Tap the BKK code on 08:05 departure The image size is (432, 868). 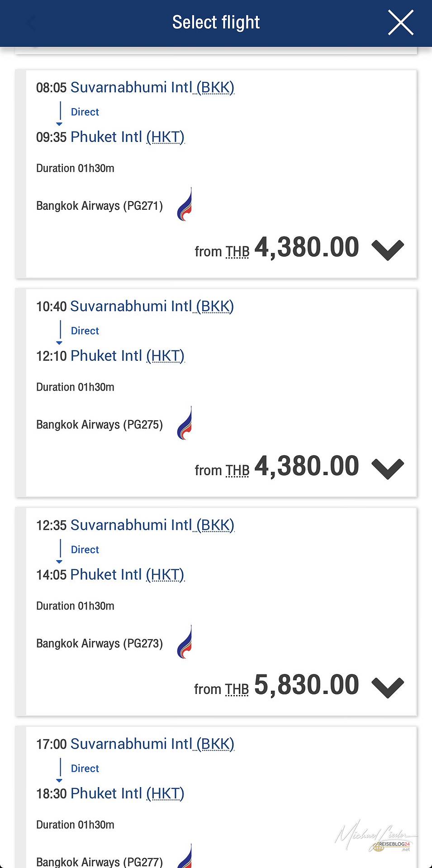[x=215, y=87]
